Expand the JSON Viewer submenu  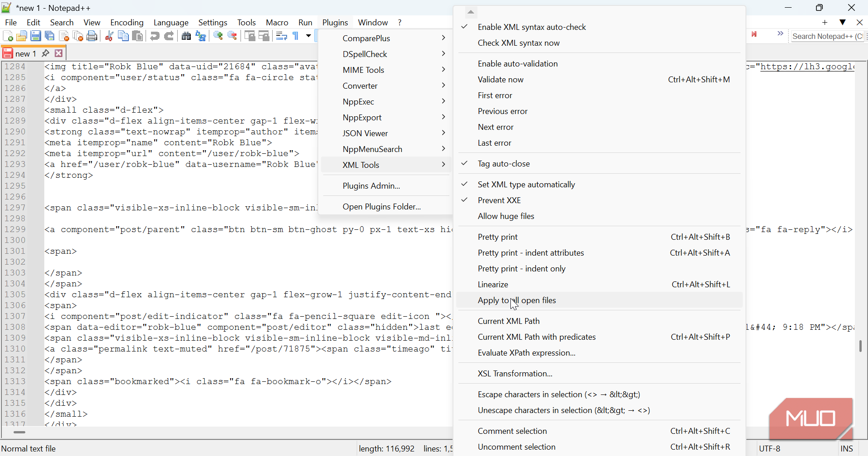tap(386, 133)
